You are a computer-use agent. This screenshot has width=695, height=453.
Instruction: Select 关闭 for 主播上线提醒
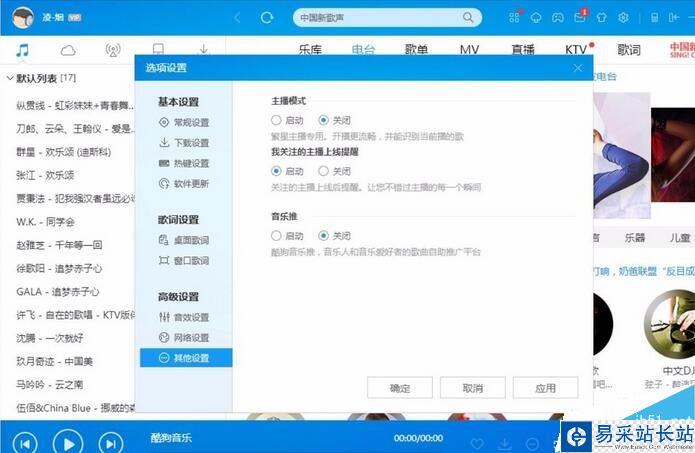324,171
